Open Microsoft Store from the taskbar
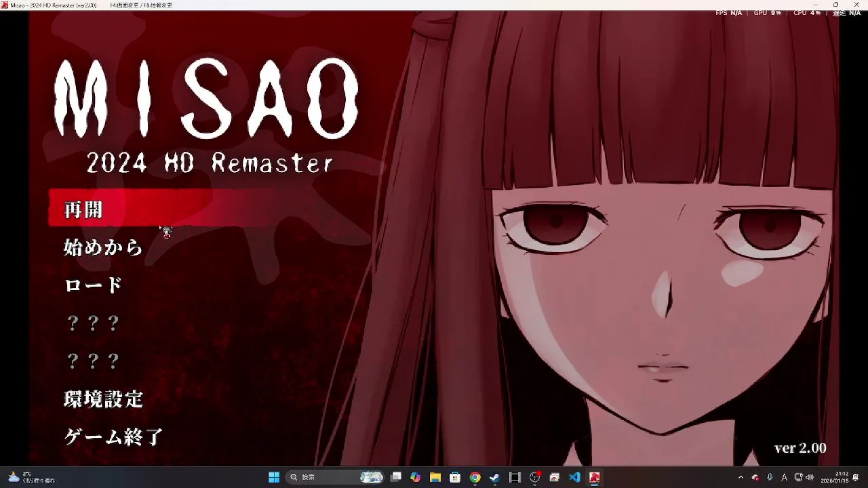 (455, 477)
